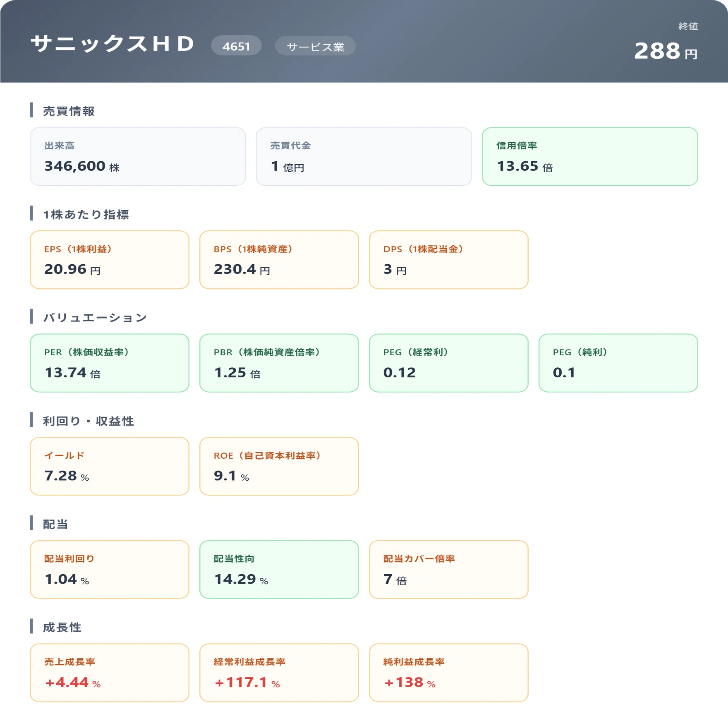Screen dimensions: 728x728
Task: Click the 1株あたり指標 section heading
Action: 86,214
